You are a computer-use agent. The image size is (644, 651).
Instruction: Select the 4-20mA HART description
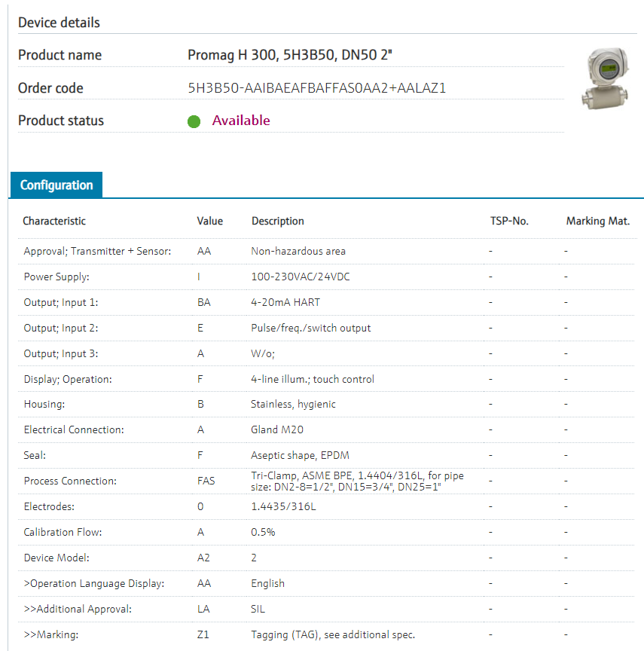285,302
